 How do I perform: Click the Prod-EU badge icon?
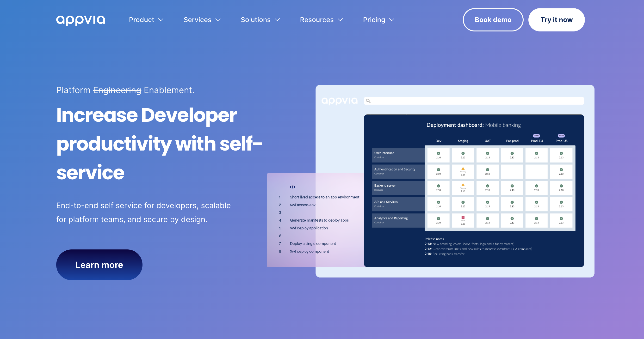535,135
